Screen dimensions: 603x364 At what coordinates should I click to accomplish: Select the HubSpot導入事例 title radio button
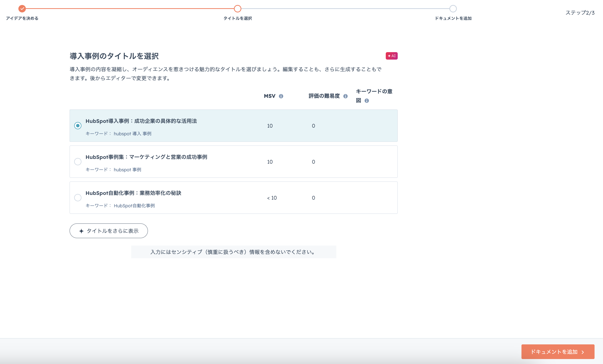(x=78, y=126)
